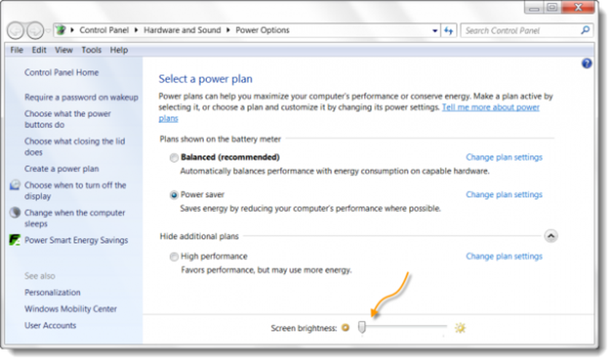Open Power Smart Energy Savings link
This screenshot has height=364, width=614.
(76, 240)
